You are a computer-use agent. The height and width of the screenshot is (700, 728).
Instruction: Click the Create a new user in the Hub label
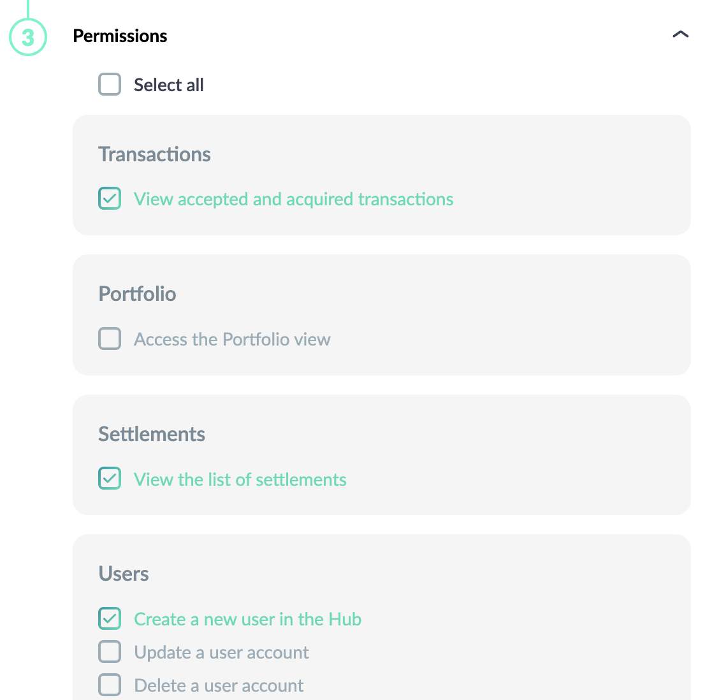point(247,619)
